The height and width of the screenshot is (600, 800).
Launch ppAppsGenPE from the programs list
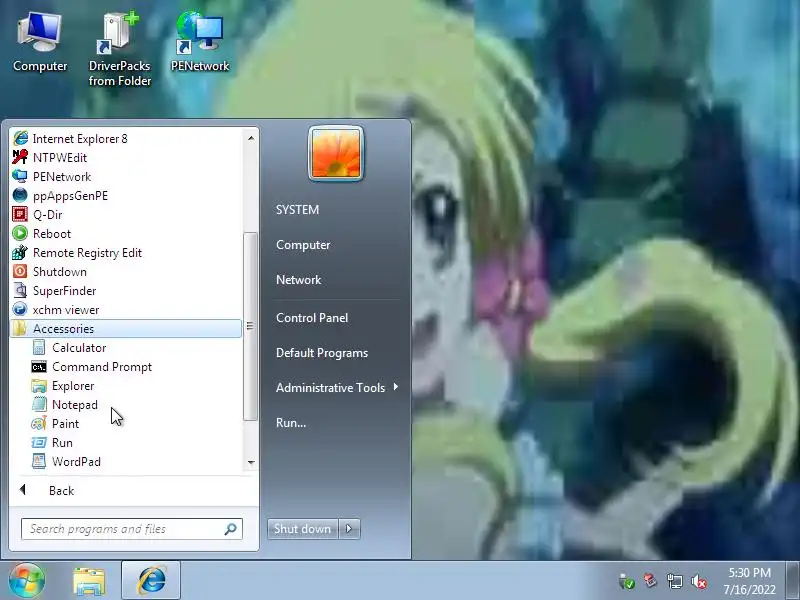click(x=126, y=196)
